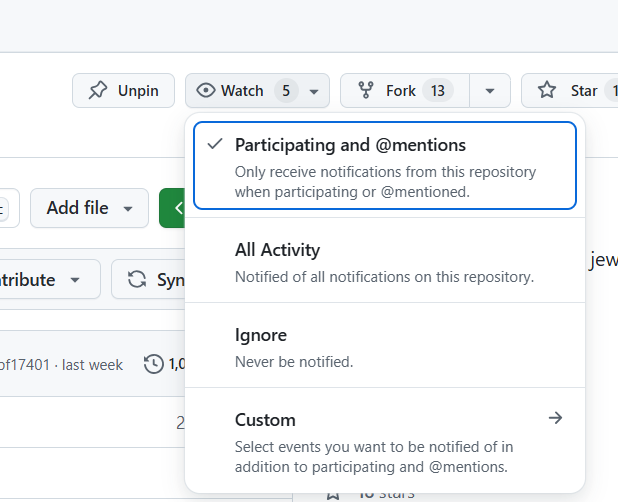This screenshot has height=502, width=618.
Task: Click the eye icon in Watch button
Action: pyautogui.click(x=206, y=91)
